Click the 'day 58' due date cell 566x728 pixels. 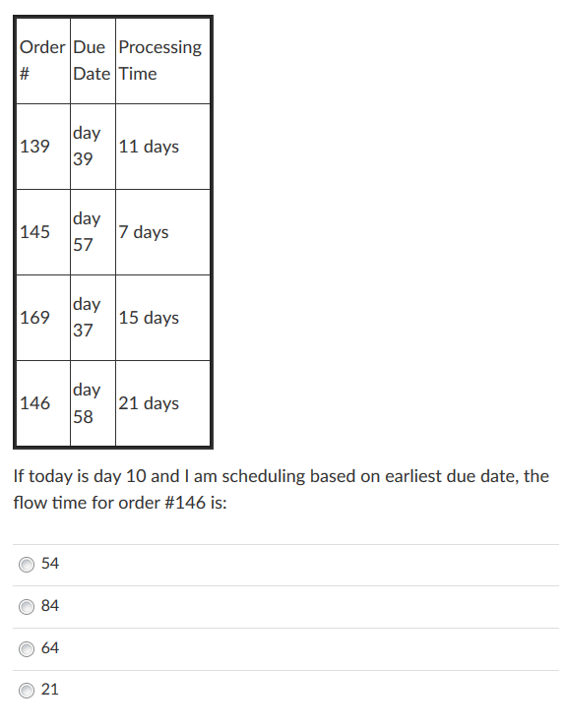point(93,403)
